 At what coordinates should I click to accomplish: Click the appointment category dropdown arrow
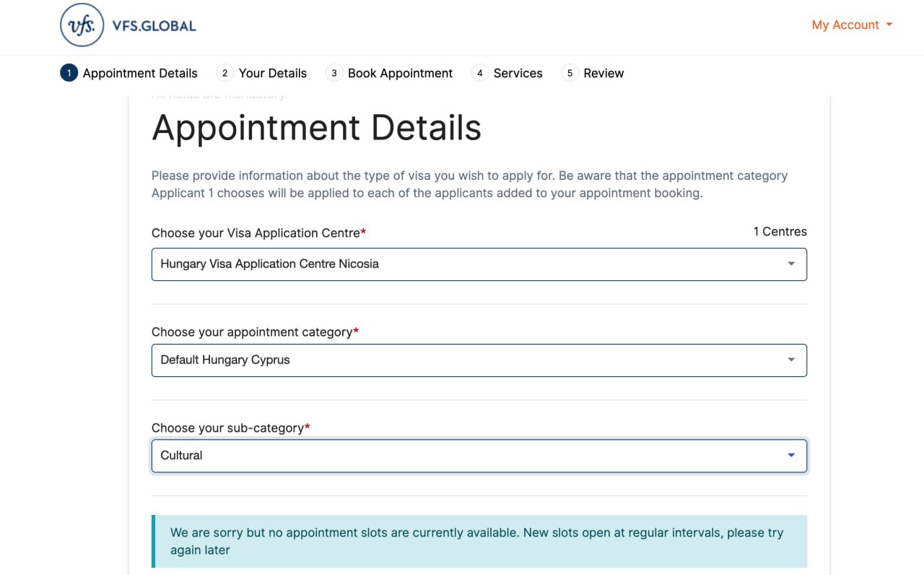tap(791, 360)
